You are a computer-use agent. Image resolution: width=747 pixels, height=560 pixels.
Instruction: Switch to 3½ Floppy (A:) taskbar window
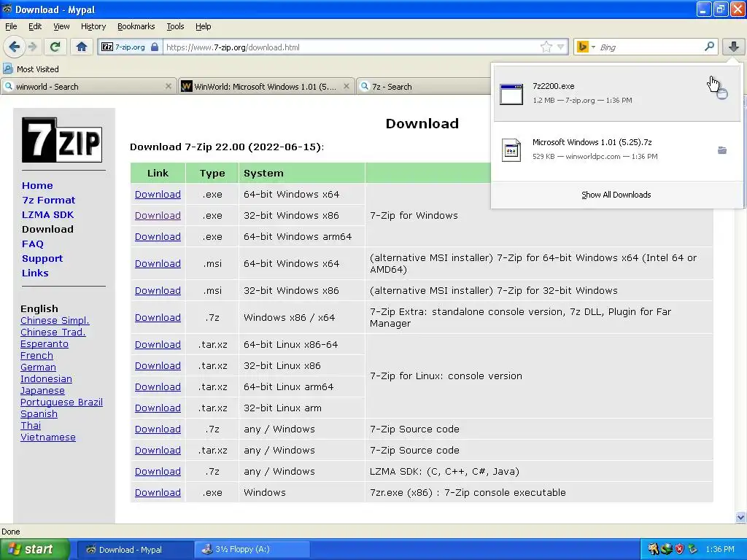pyautogui.click(x=252, y=549)
